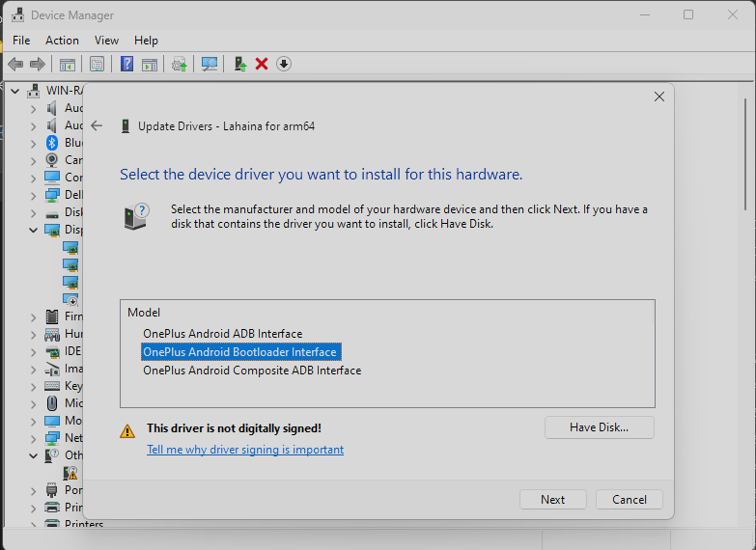The width and height of the screenshot is (756, 550).
Task: Select the Bluetooth icon in the device tree
Action: point(52,143)
